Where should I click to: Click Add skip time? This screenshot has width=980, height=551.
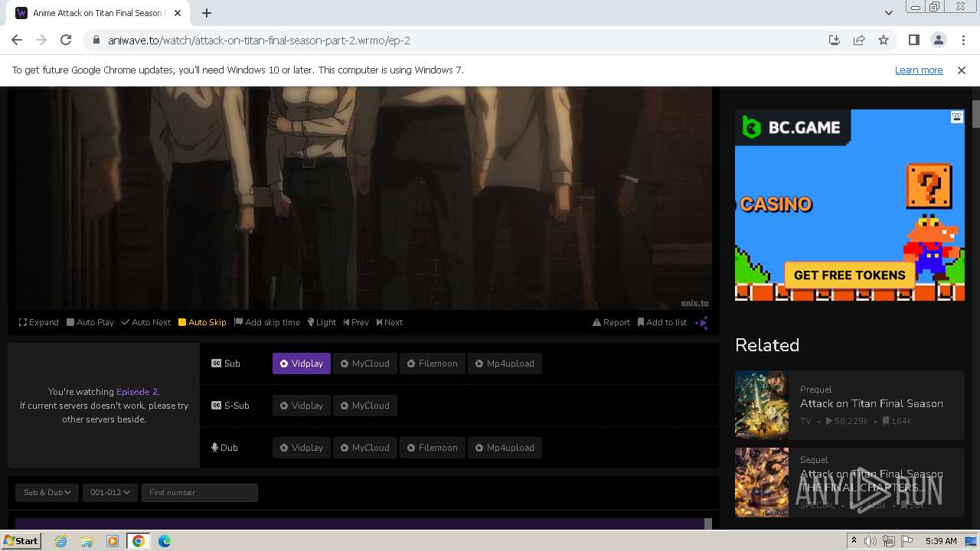(x=267, y=322)
